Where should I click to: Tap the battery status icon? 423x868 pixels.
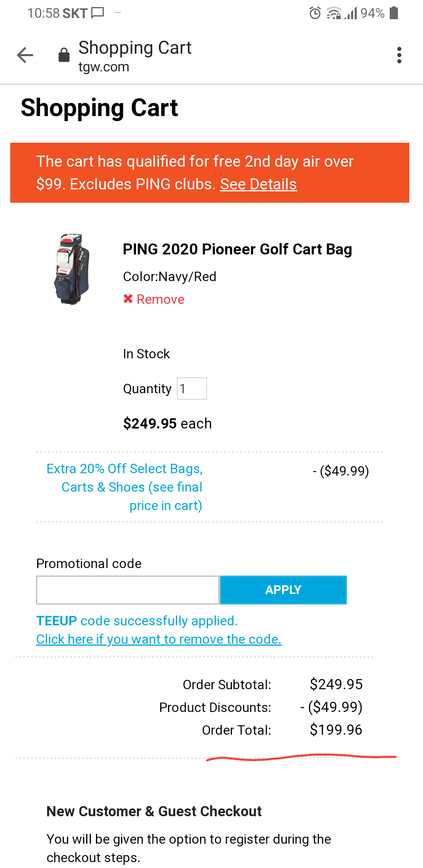[394, 13]
